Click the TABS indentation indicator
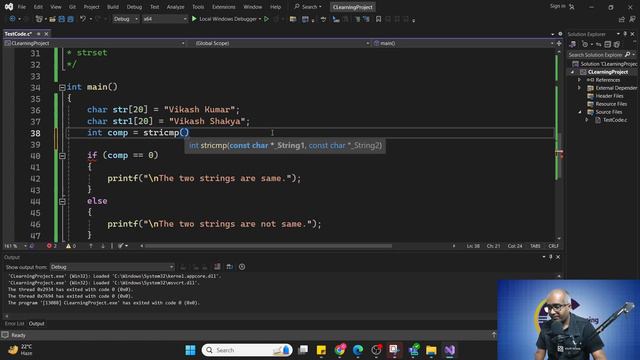The width and height of the screenshot is (640, 360). point(535,246)
